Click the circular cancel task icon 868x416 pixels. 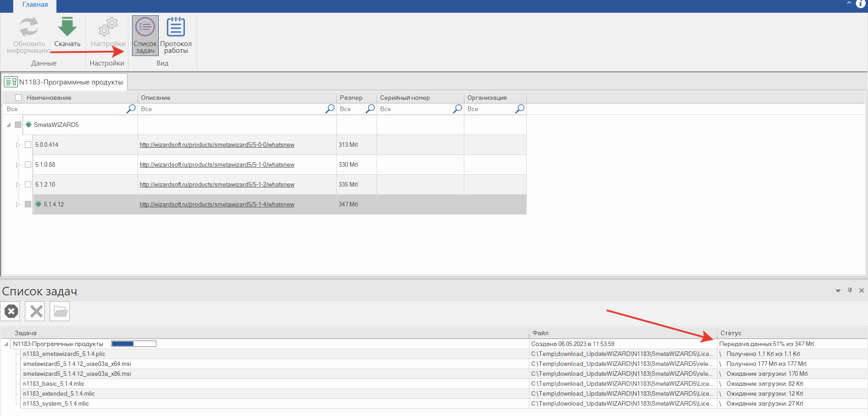[x=11, y=311]
